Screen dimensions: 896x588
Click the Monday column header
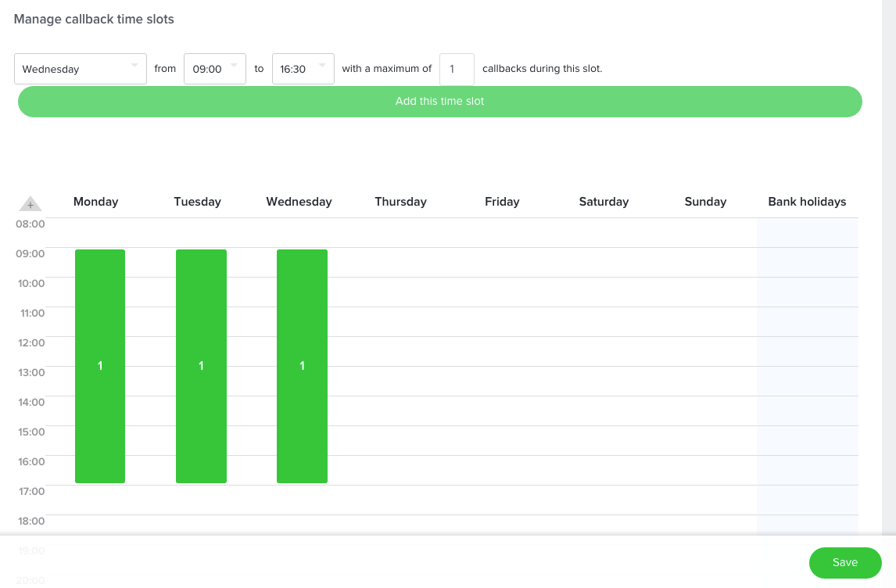(x=96, y=202)
